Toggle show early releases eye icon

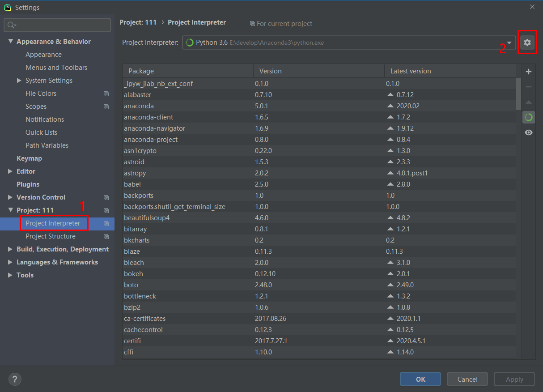pos(529,132)
